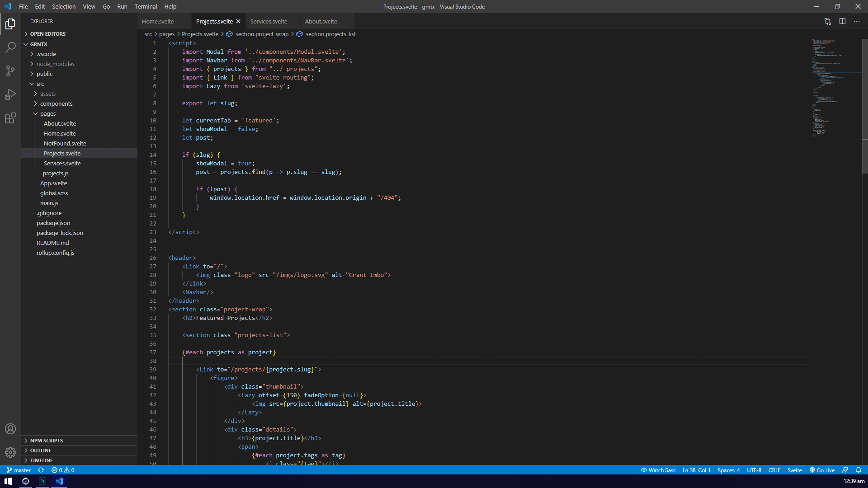Open the Terminal menu
This screenshot has height=488, width=868.
coord(146,6)
